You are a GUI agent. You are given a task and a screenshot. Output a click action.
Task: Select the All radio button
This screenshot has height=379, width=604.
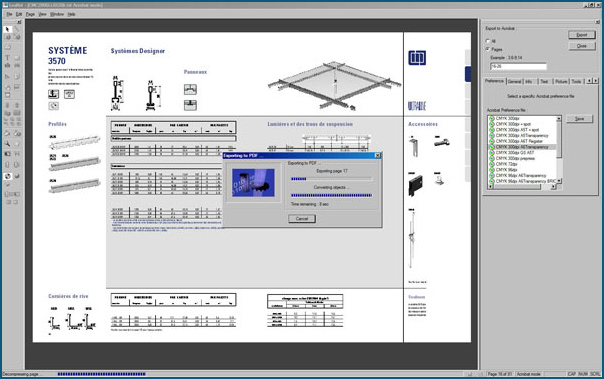[x=488, y=41]
